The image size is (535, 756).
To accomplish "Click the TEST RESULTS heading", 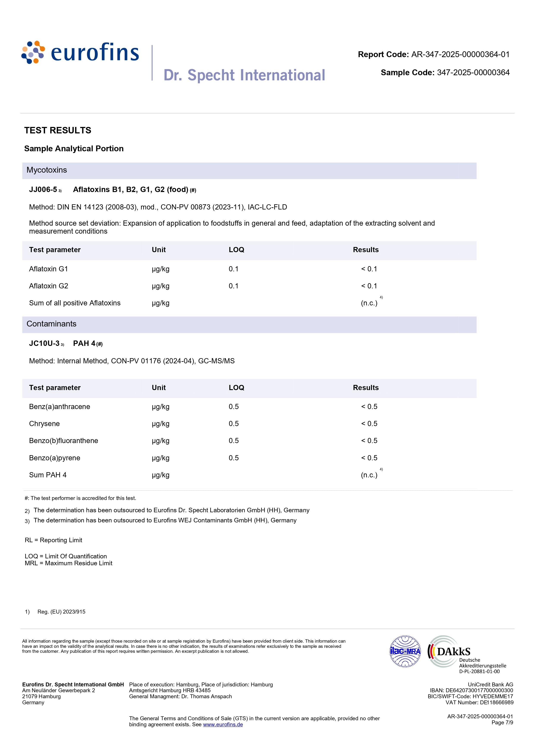I will point(58,130).
